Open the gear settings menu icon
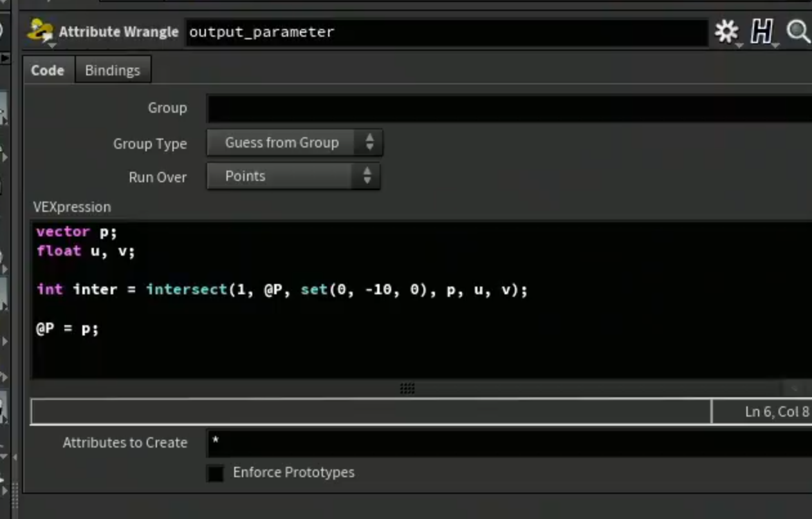The height and width of the screenshot is (519, 812). point(726,31)
